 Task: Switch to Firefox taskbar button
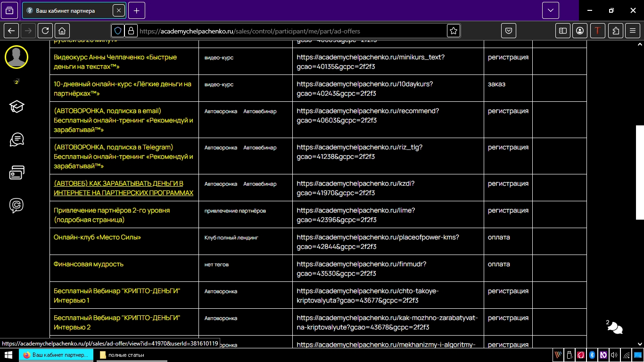57,355
